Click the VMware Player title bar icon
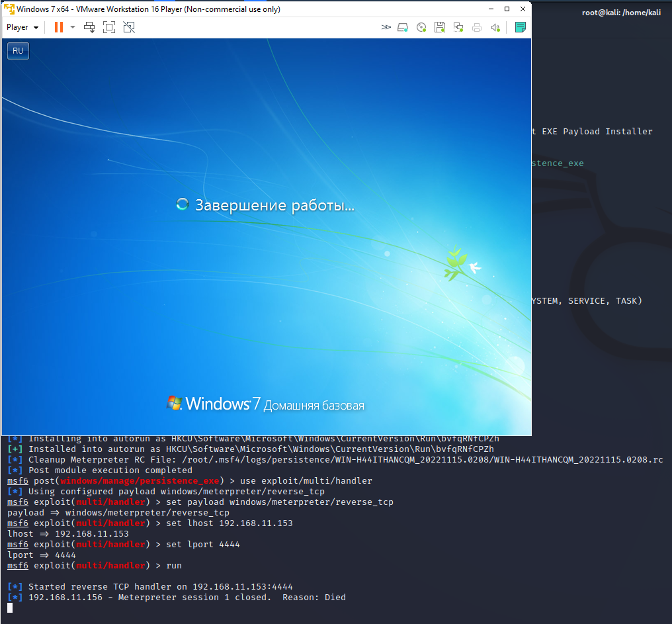Screen dimensions: 672x624 9,9
